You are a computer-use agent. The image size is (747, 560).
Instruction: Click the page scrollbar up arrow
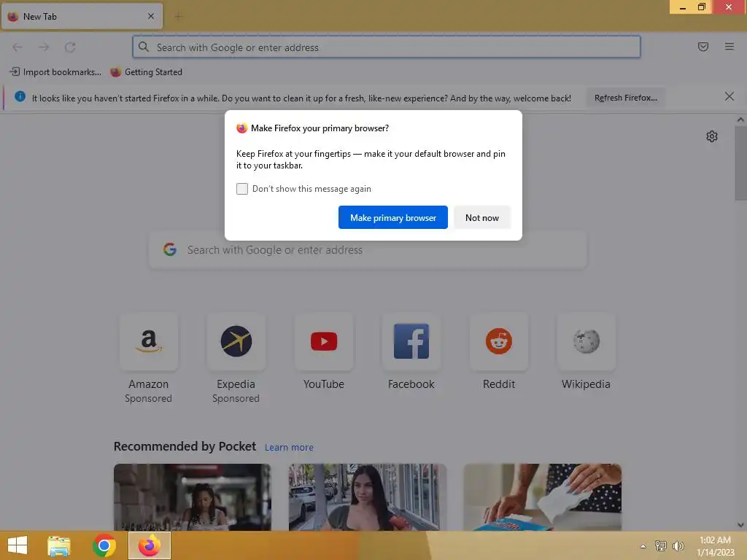[740, 120]
